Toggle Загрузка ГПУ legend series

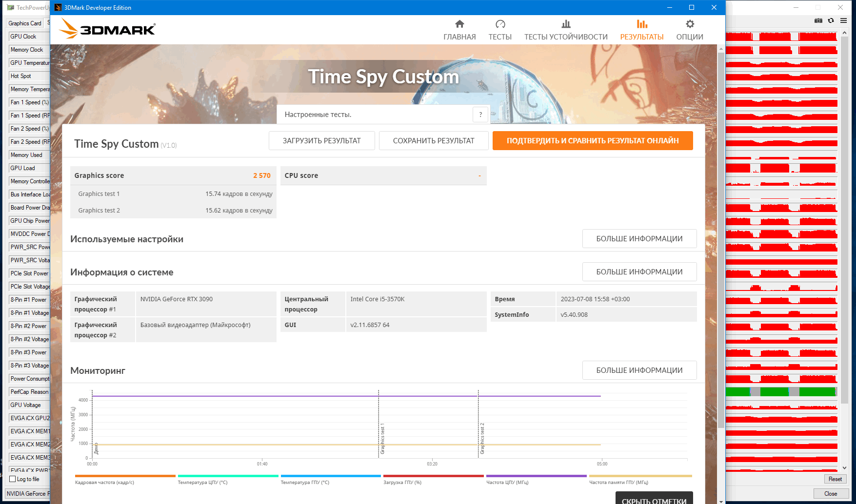pyautogui.click(x=434, y=479)
